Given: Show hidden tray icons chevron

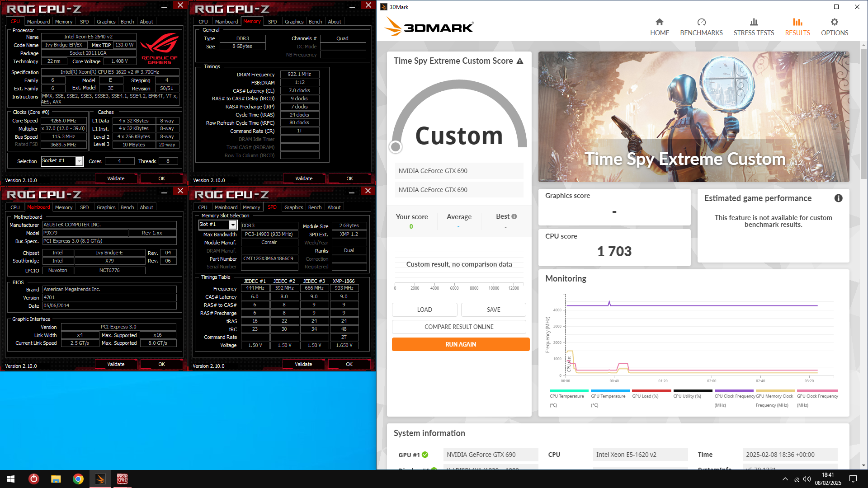Looking at the screenshot, I should 785,479.
